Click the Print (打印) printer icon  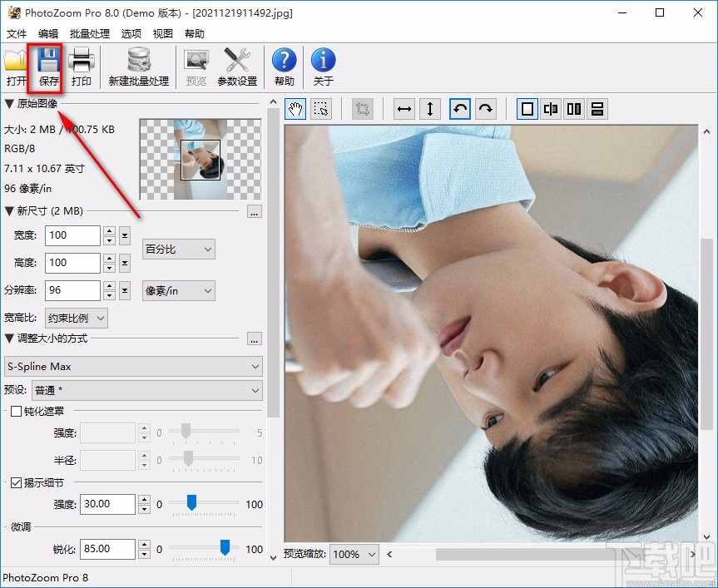point(82,67)
